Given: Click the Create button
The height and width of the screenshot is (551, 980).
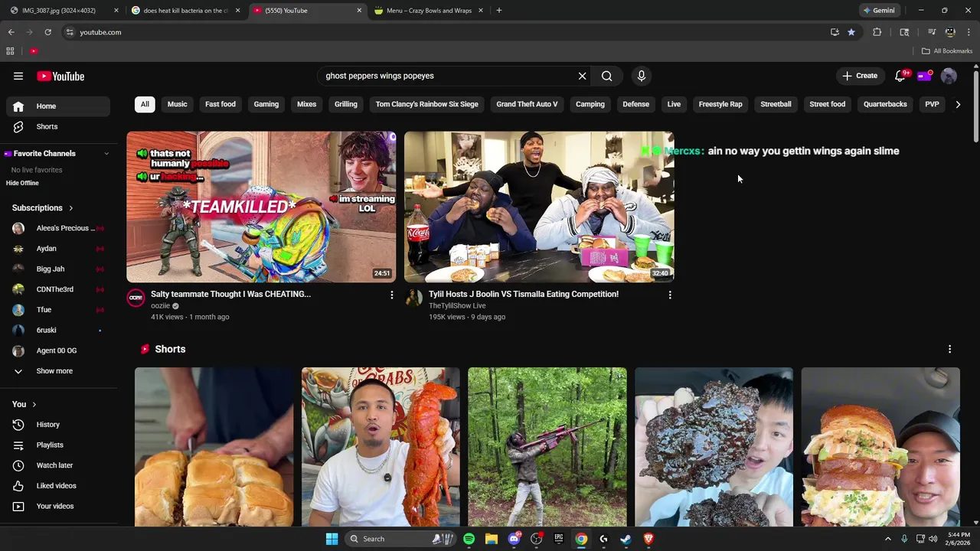Looking at the screenshot, I should (x=860, y=76).
